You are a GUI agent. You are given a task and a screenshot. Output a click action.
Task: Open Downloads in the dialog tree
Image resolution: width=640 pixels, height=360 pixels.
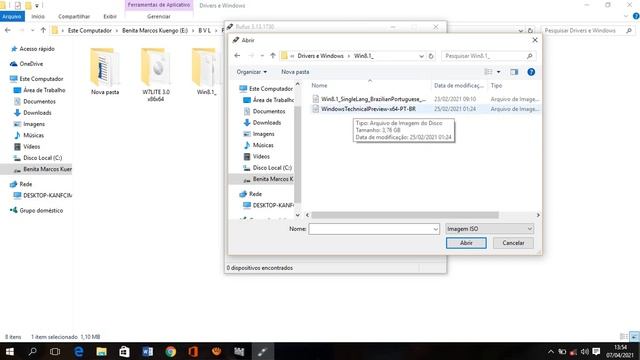tap(262, 122)
